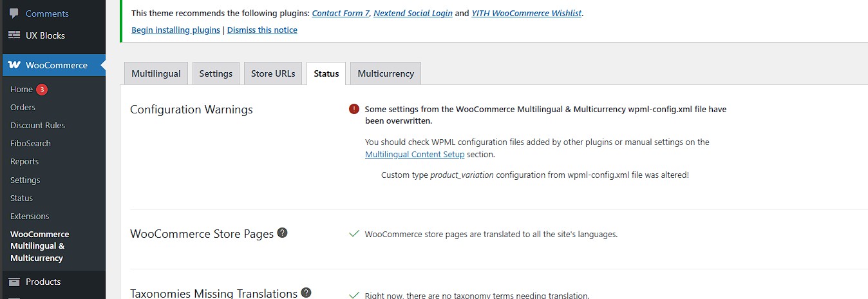Click the red 3 badge beside Home

(x=41, y=90)
